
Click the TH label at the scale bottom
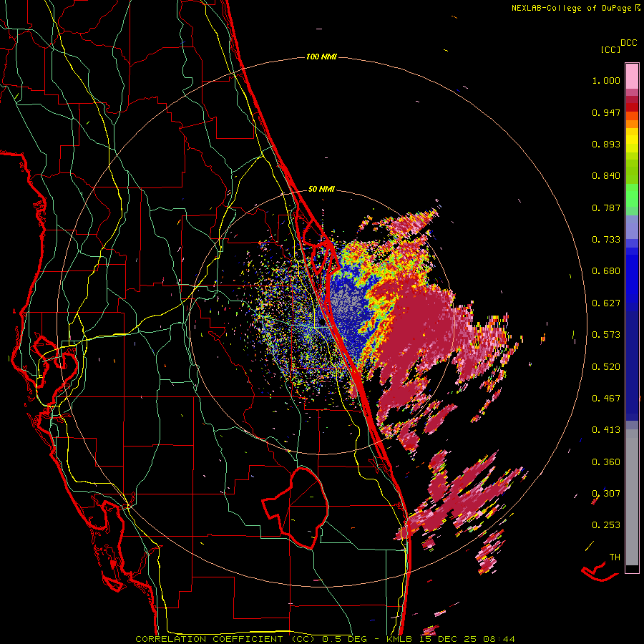point(615,557)
